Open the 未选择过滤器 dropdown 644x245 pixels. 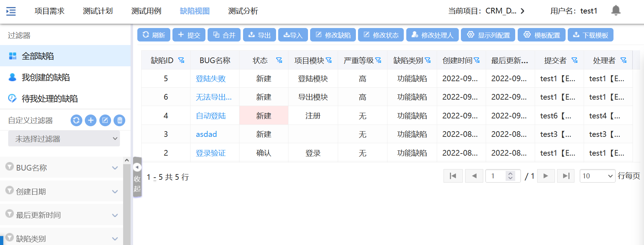click(x=64, y=139)
